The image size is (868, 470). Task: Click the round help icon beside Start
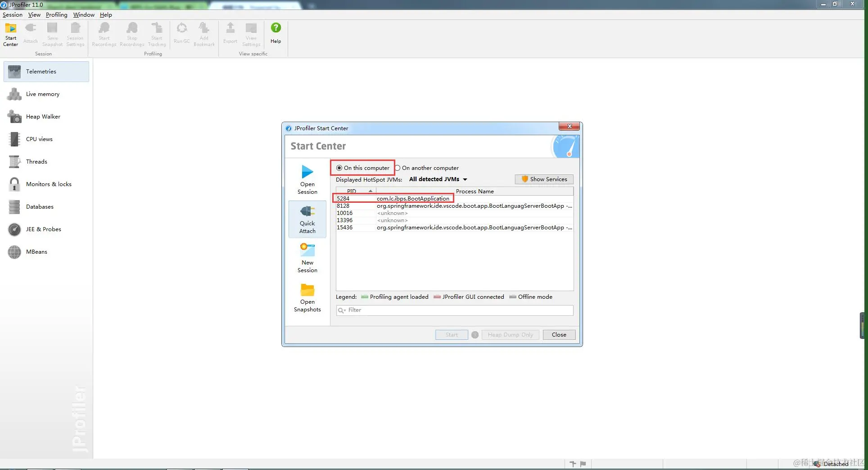tap(475, 334)
